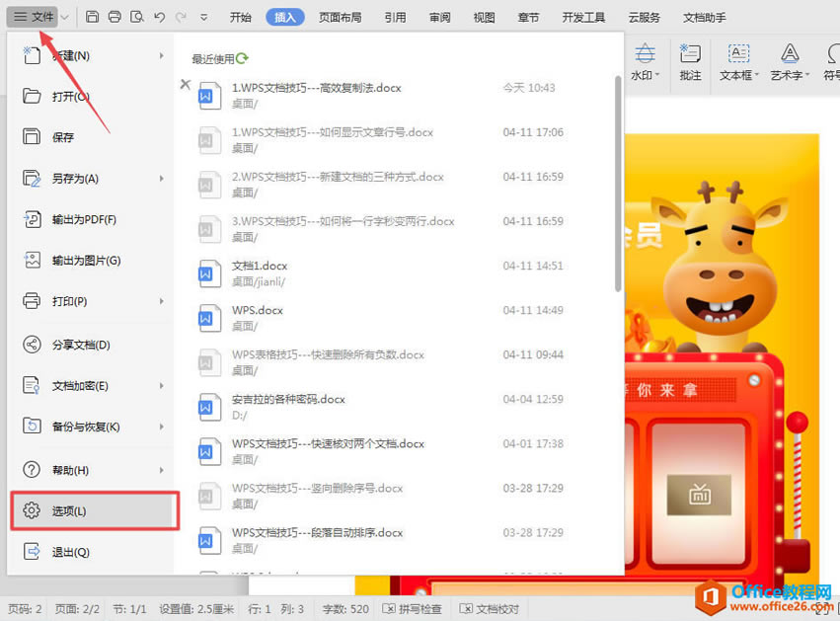Screen dimensions: 840x621
Task: Select 文档加密(E) menu entry
Action: click(x=92, y=386)
